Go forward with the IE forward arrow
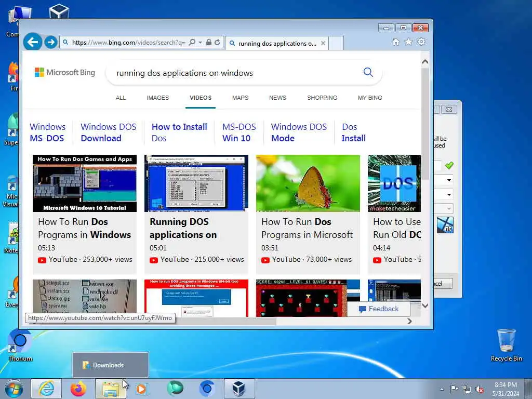 tap(51, 42)
